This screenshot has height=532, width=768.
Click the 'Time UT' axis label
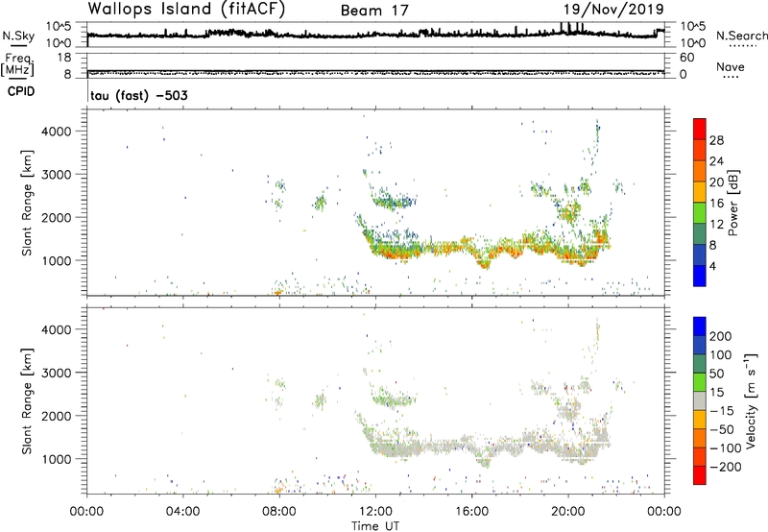click(375, 526)
